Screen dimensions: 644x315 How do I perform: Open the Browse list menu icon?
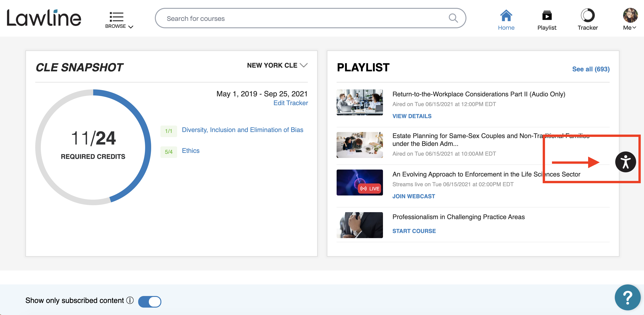click(117, 17)
